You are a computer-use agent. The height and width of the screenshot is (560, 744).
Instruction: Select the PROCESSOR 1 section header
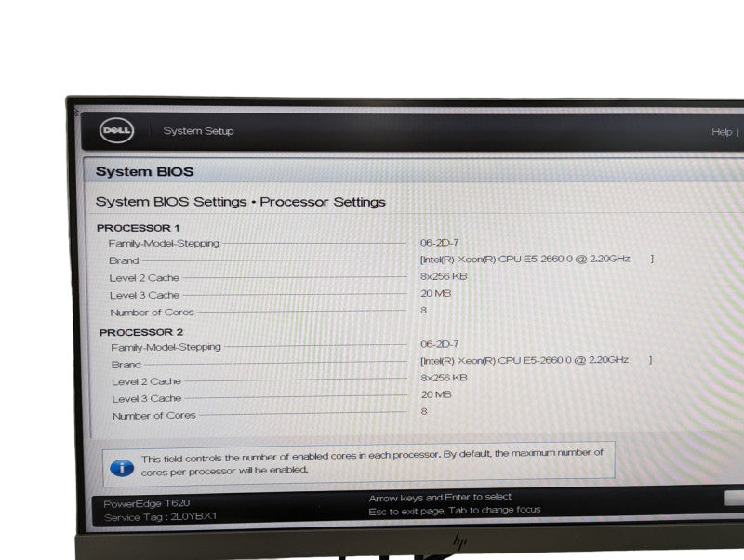click(138, 228)
